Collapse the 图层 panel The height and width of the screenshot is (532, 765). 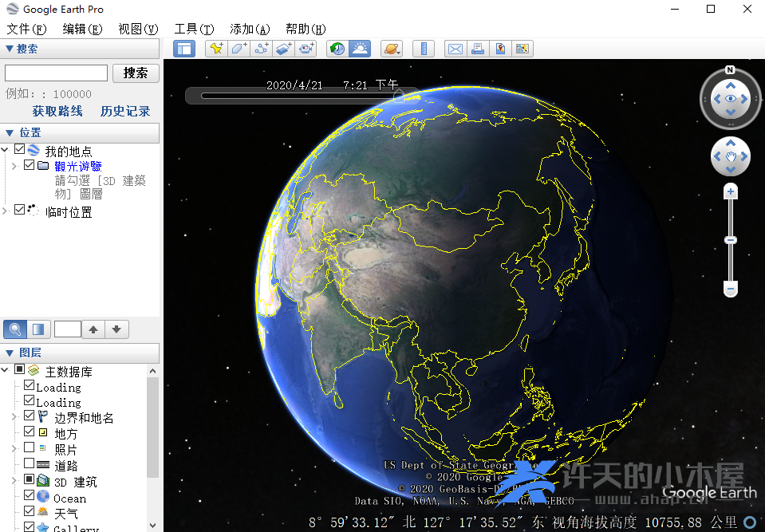tap(10, 353)
